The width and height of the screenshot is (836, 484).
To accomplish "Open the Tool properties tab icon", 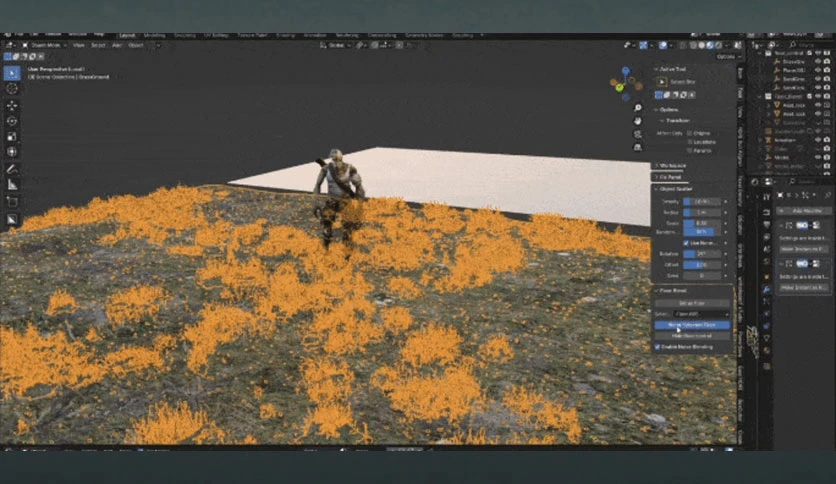I will 767,197.
